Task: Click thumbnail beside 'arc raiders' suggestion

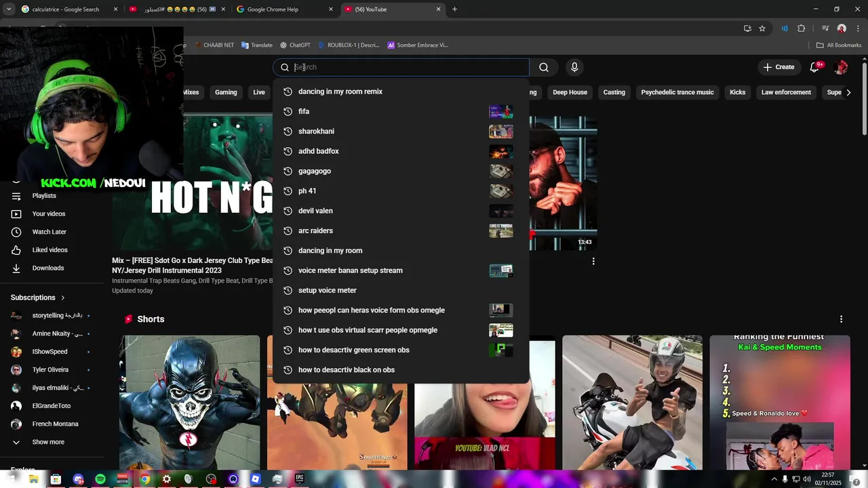Action: 501,230
